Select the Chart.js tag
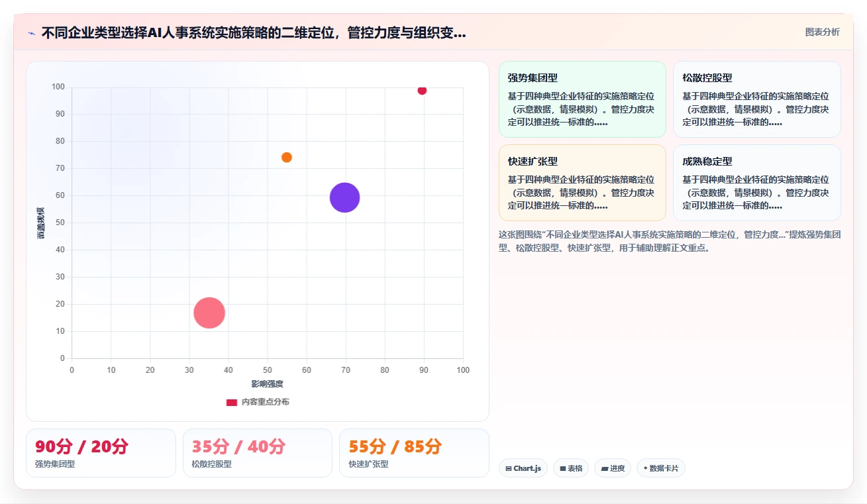Image resolution: width=867 pixels, height=504 pixels. coord(523,468)
